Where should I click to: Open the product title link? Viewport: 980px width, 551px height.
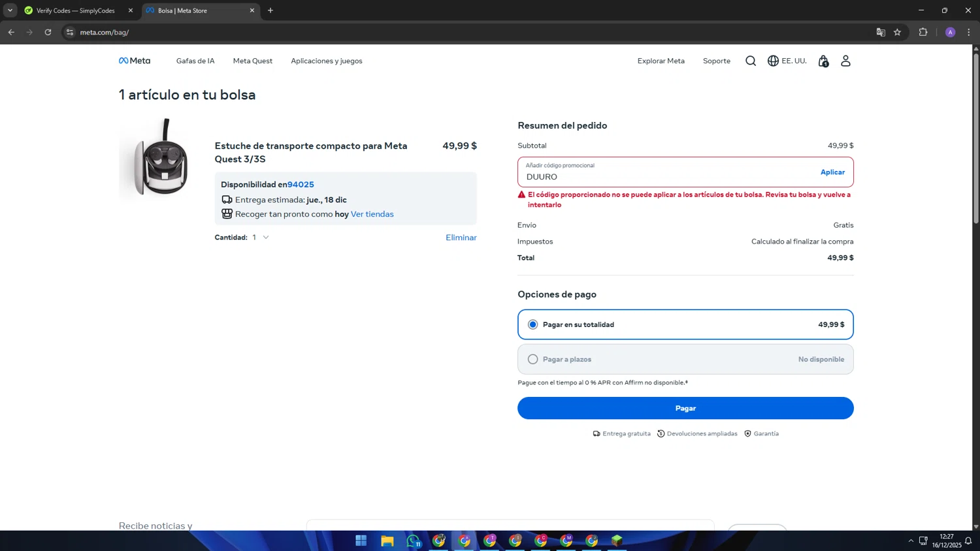click(311, 152)
